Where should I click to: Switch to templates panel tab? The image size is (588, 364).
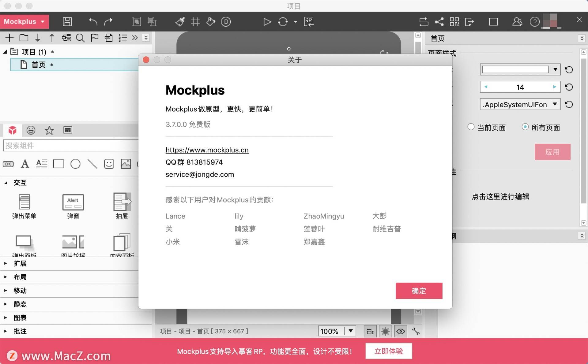tap(68, 130)
